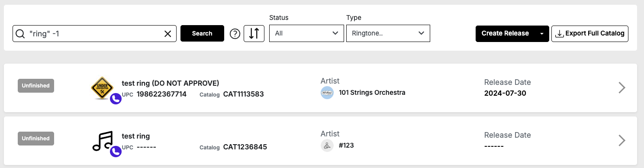Click the Unfinished badge on CAT1236845 row
This screenshot has height=168, width=644.
36,139
